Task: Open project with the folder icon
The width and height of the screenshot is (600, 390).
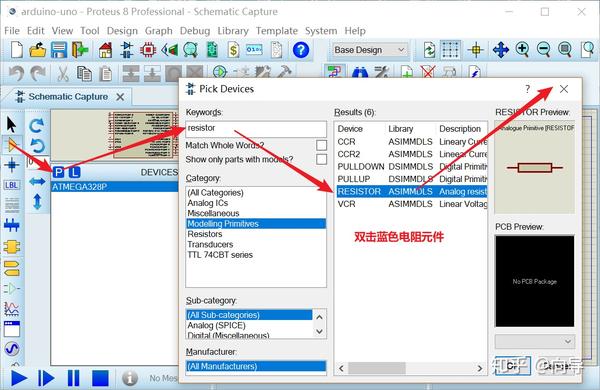Action: pyautogui.click(x=38, y=50)
